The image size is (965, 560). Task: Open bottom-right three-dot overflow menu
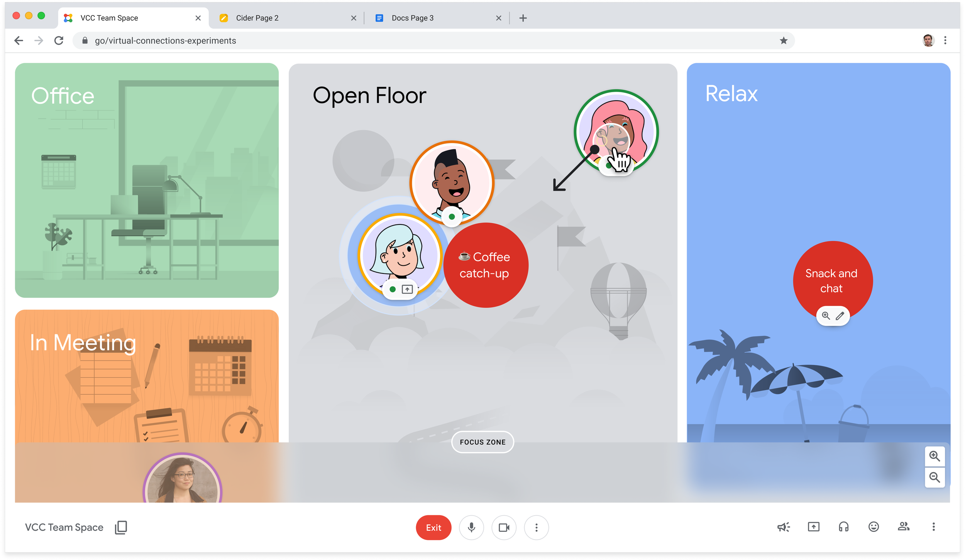click(x=933, y=527)
